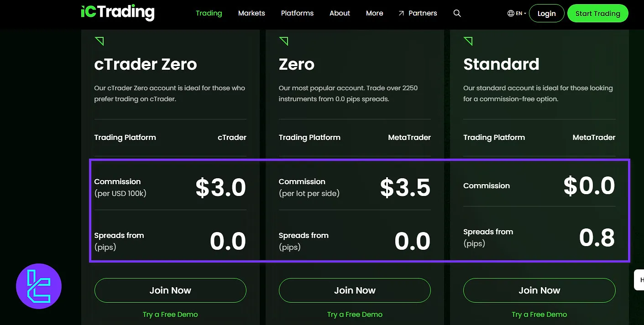Click the purple TradingFinder badge icon
Viewport: 644px width, 325px height.
coord(39,286)
